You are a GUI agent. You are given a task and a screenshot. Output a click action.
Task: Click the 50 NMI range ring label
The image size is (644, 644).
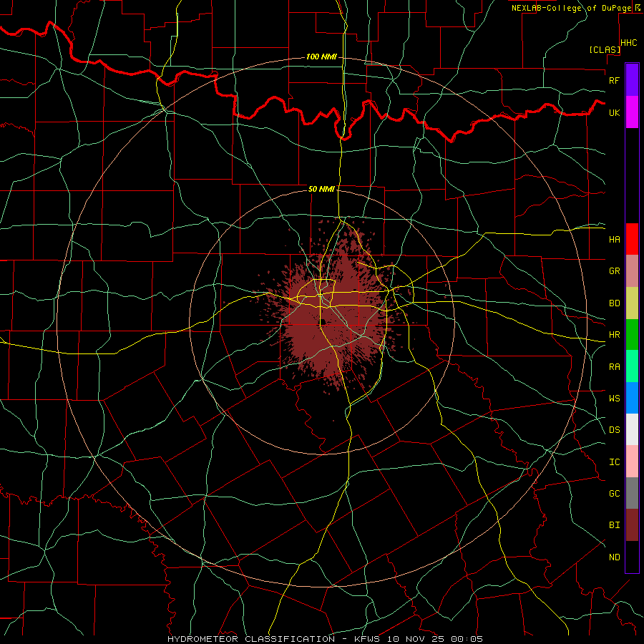(321, 189)
